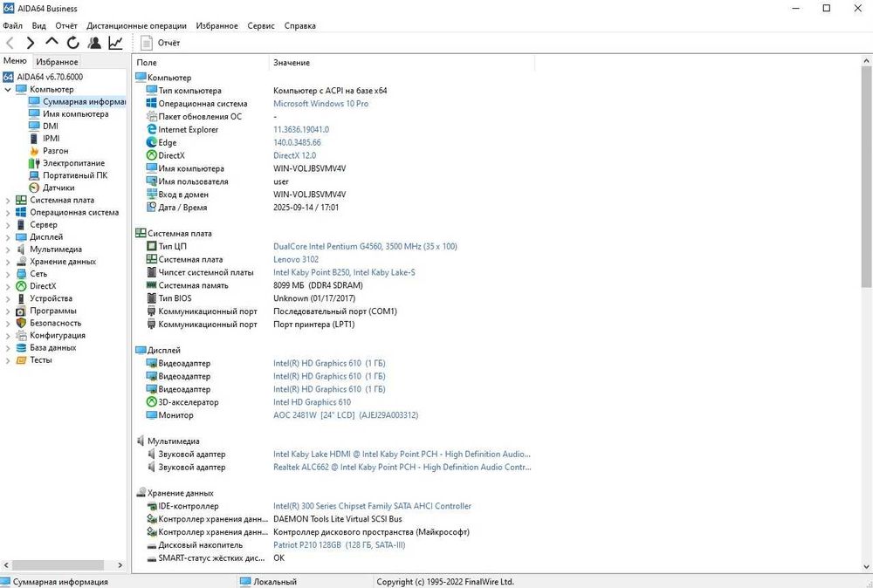Open AOC 2481W monitor link
Screen dimensions: 873x588
[346, 415]
